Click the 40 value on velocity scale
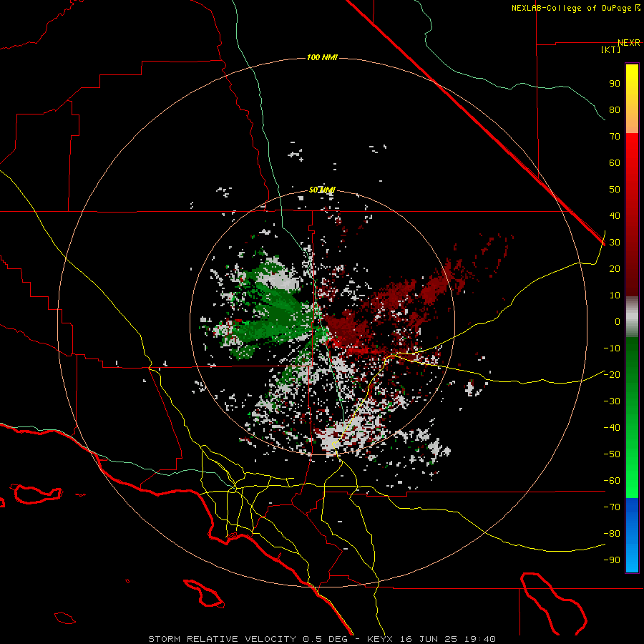The width and height of the screenshot is (644, 644). (615, 216)
